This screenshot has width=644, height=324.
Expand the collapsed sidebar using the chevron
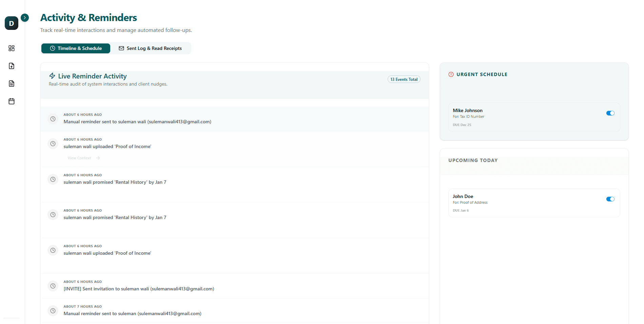coord(24,17)
